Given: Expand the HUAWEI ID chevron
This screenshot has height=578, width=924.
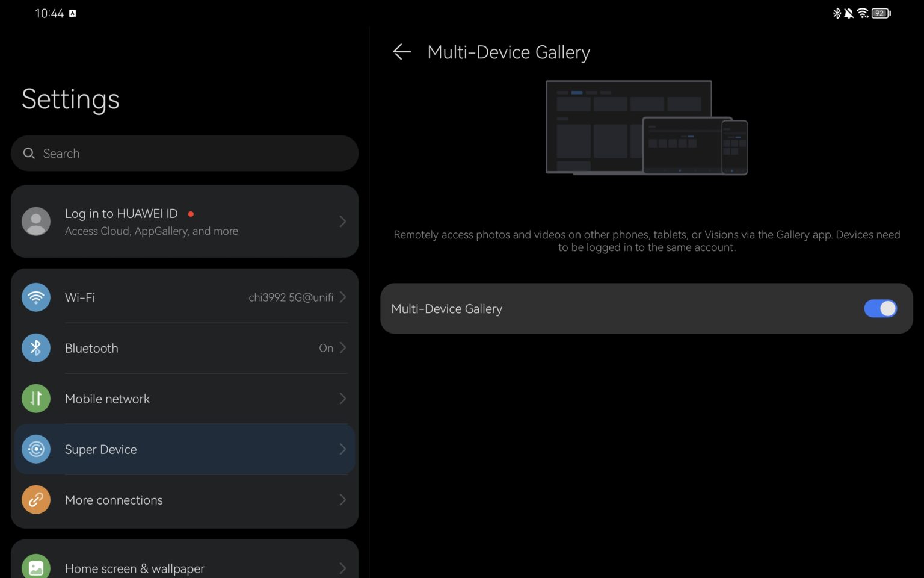Looking at the screenshot, I should tap(342, 222).
